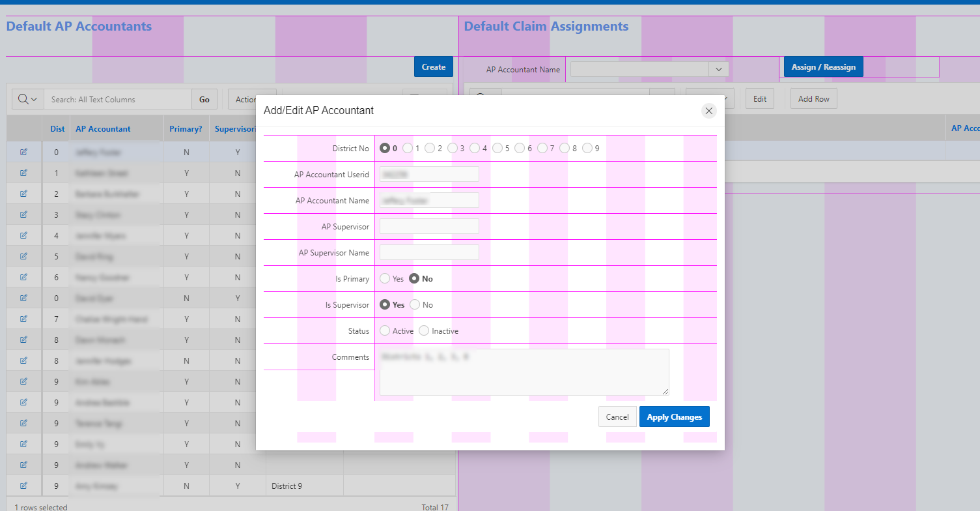
Task: Set Is Primary to Yes
Action: tap(385, 279)
